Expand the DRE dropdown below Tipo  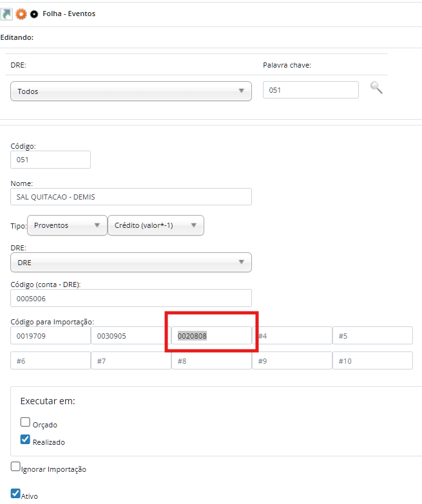tap(131, 263)
